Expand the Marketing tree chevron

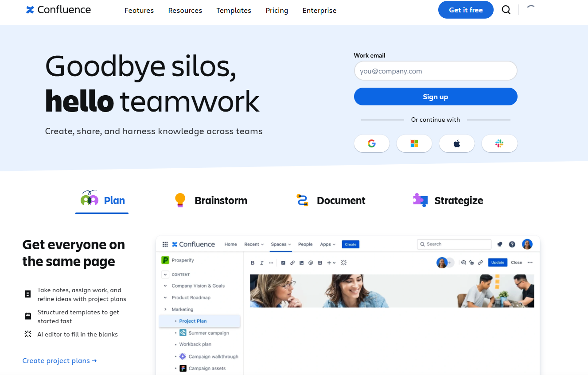tap(165, 309)
